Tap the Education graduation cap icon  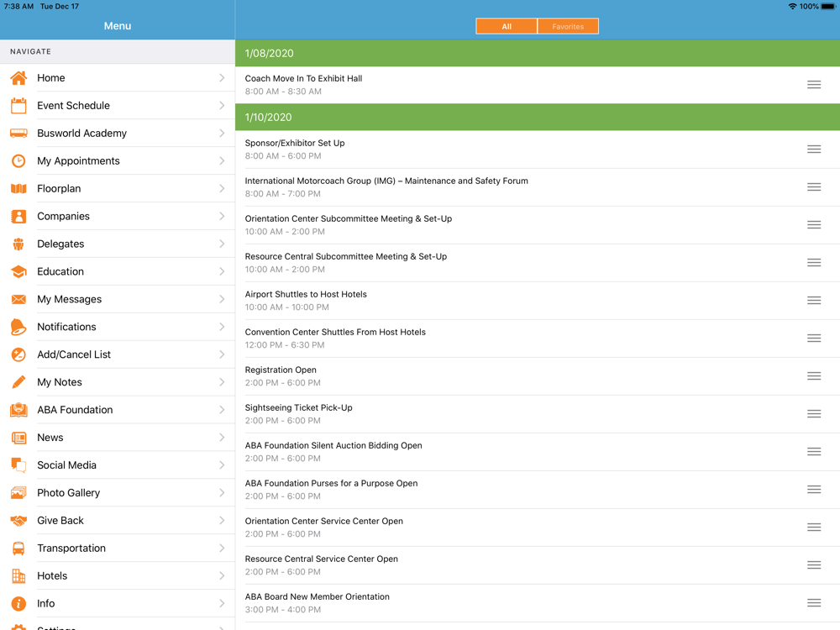[x=18, y=271]
